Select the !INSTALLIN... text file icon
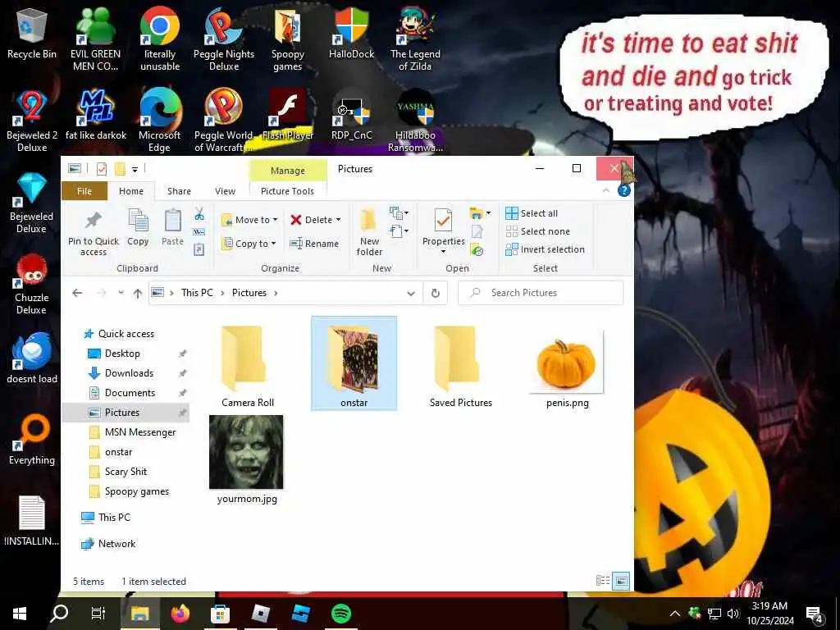Image resolution: width=840 pixels, height=630 pixels. [x=32, y=521]
